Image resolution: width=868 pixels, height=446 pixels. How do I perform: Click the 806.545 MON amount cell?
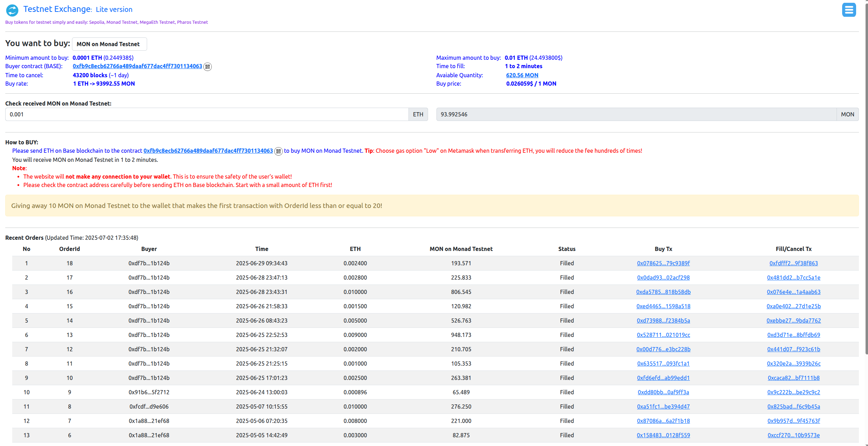461,292
